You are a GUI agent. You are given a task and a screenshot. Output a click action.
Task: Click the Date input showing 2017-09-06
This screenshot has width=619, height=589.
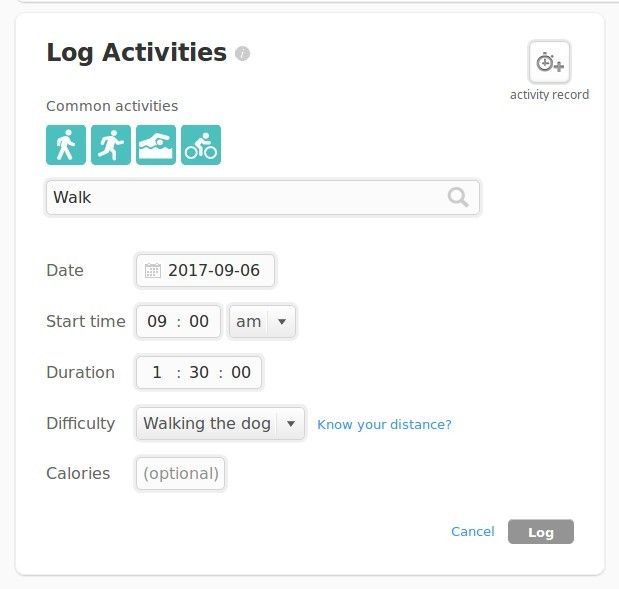coord(214,270)
